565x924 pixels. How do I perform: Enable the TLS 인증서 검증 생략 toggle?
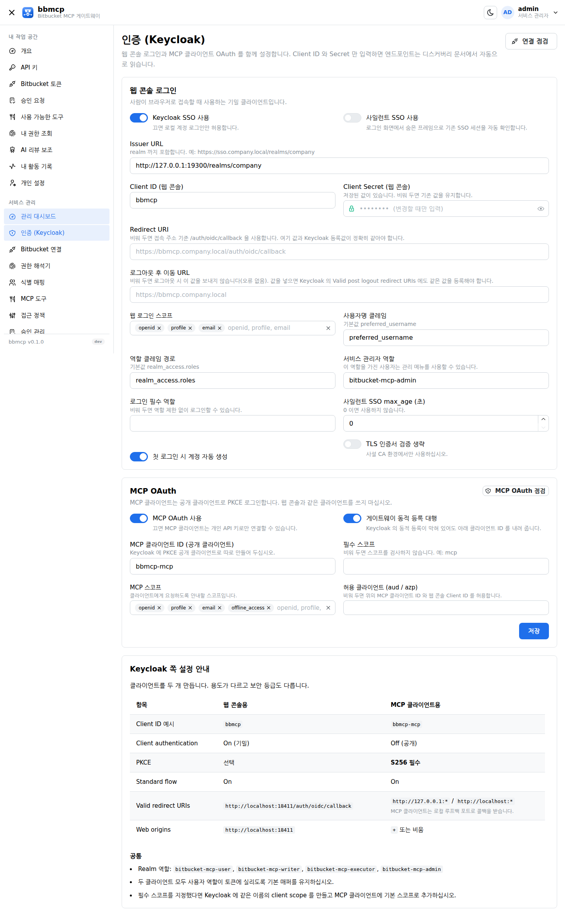[x=352, y=444]
